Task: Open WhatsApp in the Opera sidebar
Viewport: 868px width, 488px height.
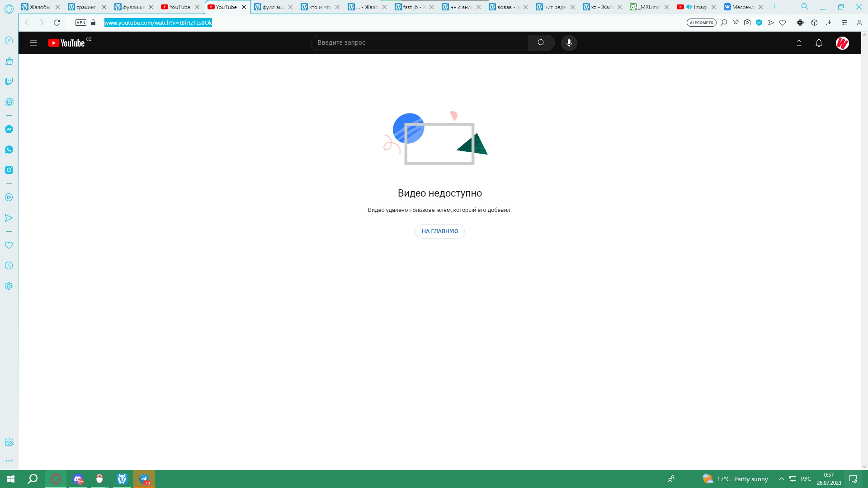Action: (9, 150)
